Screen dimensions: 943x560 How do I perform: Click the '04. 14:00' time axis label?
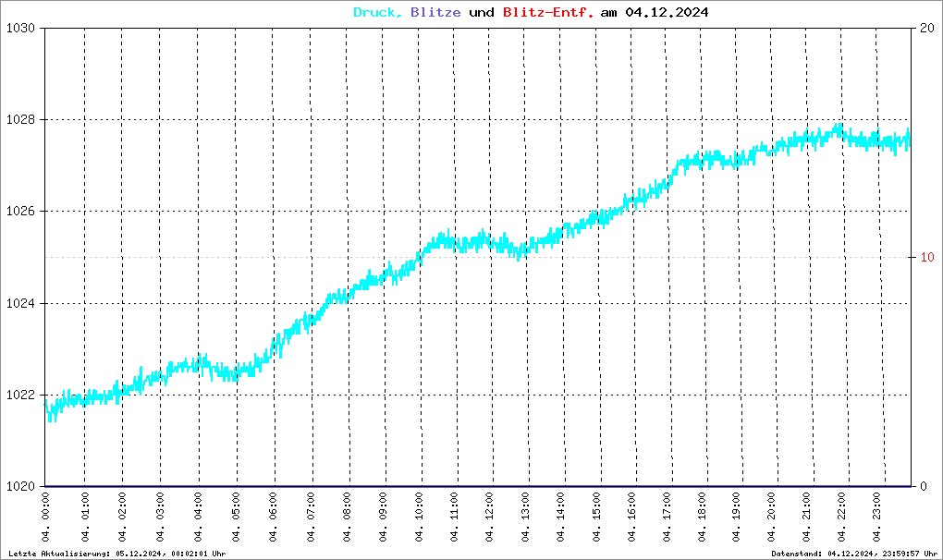point(561,517)
